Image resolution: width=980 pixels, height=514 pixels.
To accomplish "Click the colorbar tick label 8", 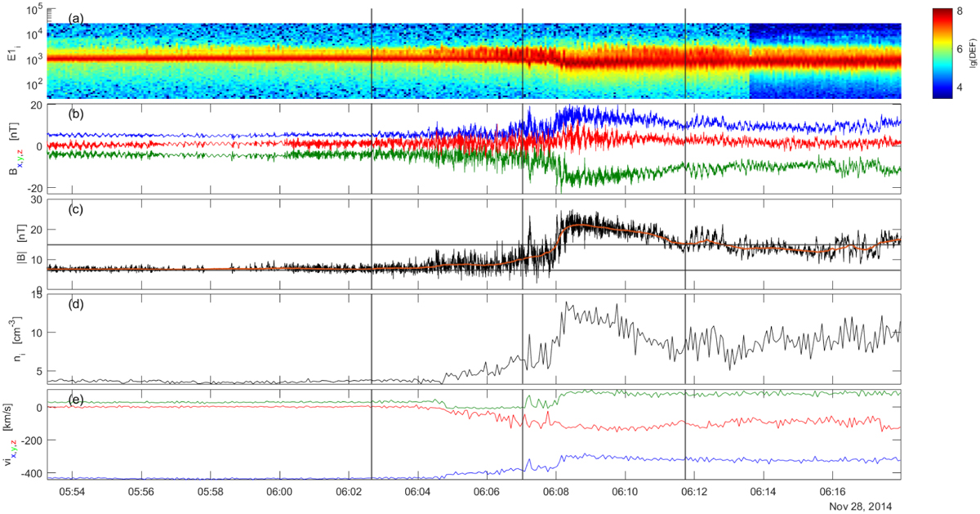I will [961, 11].
